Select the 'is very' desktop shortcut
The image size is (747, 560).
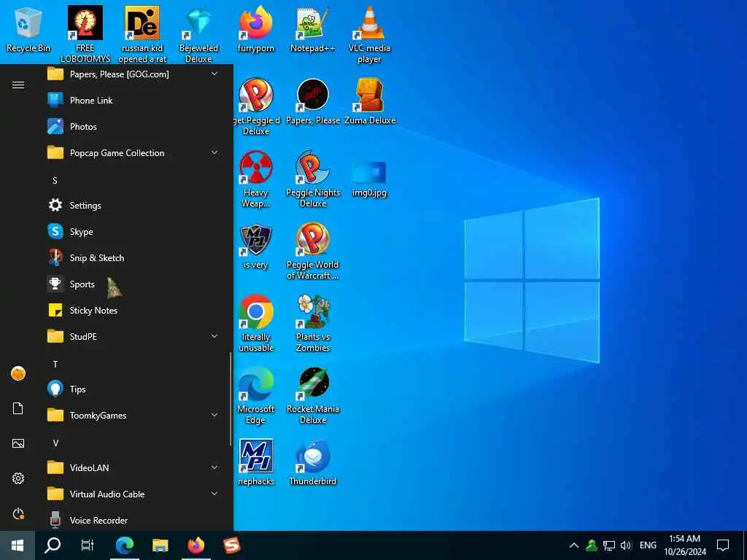click(x=256, y=246)
